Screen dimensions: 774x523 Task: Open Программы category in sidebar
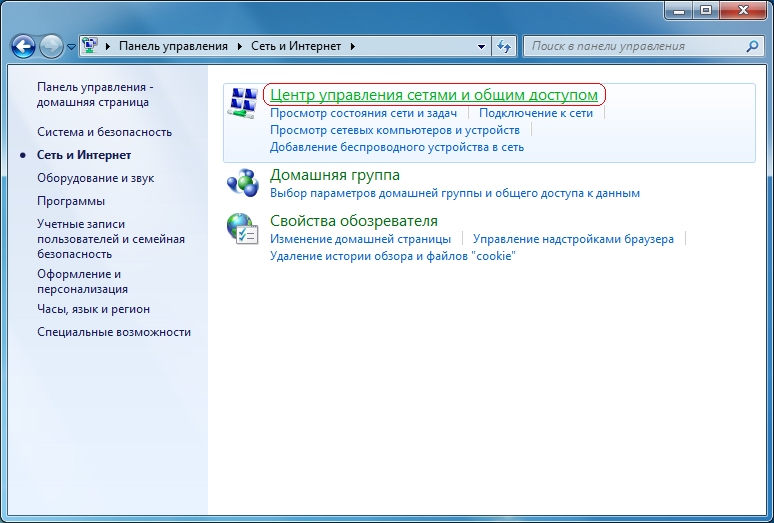pyautogui.click(x=71, y=201)
